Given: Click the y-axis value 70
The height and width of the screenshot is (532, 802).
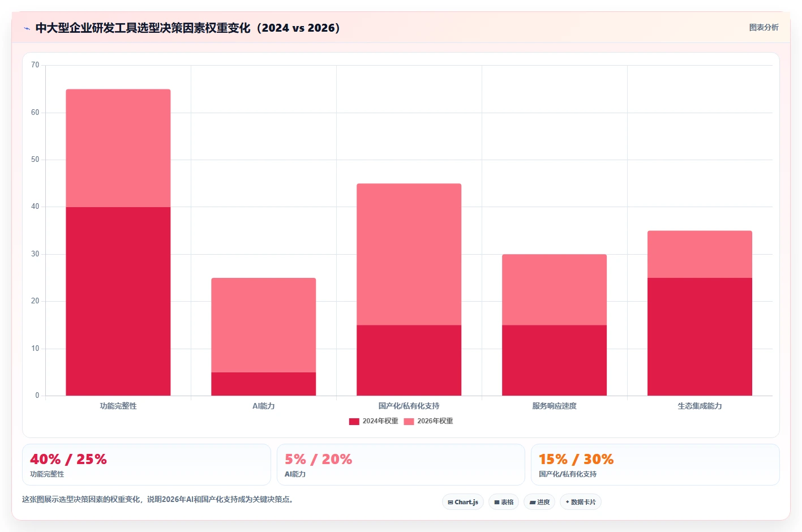Looking at the screenshot, I should 35,65.
